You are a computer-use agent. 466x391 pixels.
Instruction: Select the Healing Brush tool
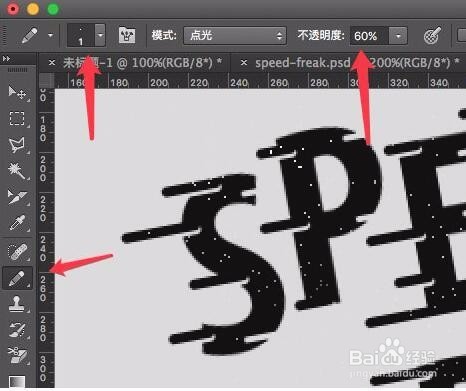pyautogui.click(x=17, y=252)
